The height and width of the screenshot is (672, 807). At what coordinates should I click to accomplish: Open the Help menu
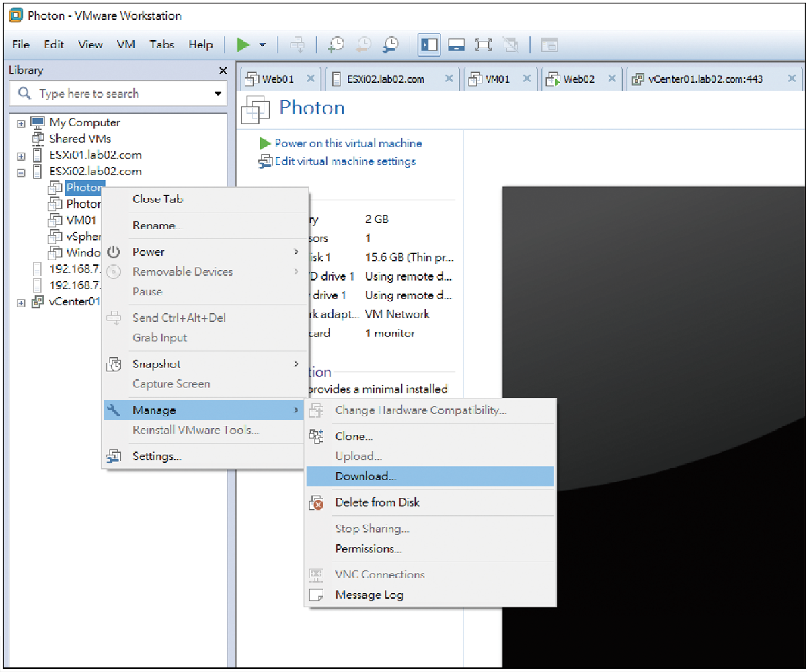(x=200, y=45)
